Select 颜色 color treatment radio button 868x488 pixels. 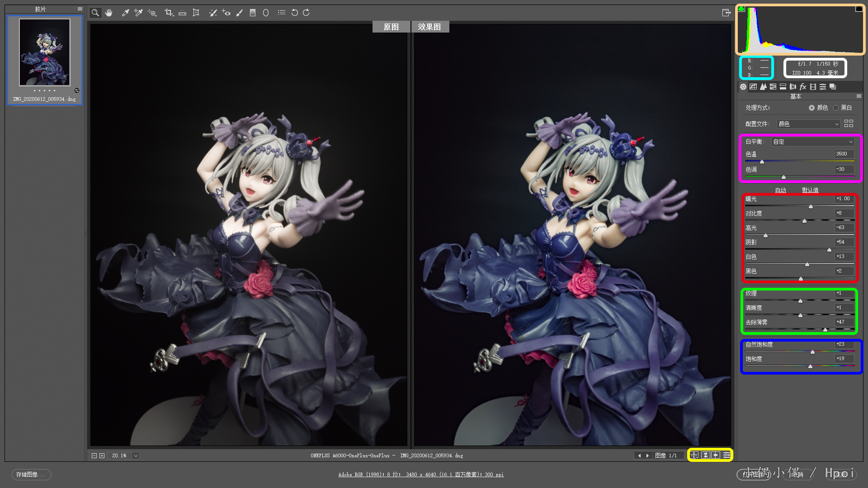pyautogui.click(x=812, y=108)
